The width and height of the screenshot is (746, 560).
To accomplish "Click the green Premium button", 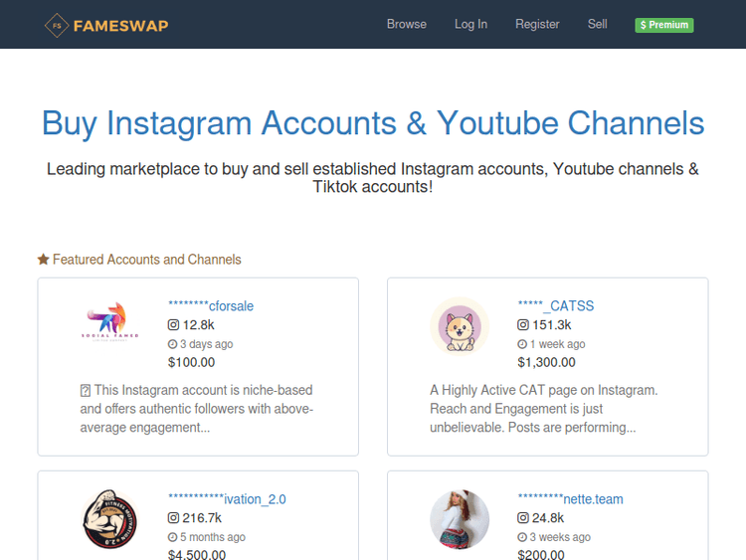I will [x=664, y=25].
